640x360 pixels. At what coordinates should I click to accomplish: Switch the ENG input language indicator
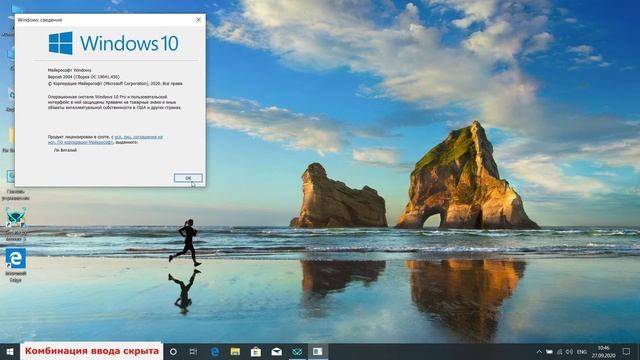[582, 352]
